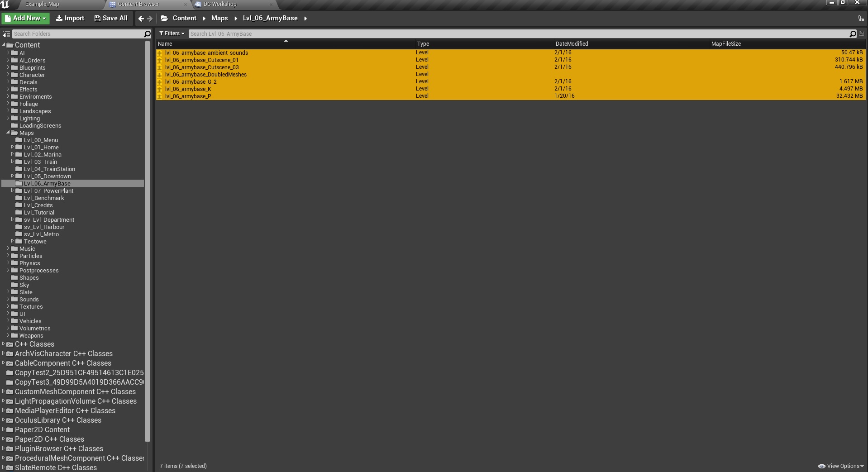The width and height of the screenshot is (868, 472).
Task: Click the folder search magnifier icon
Action: coord(147,34)
